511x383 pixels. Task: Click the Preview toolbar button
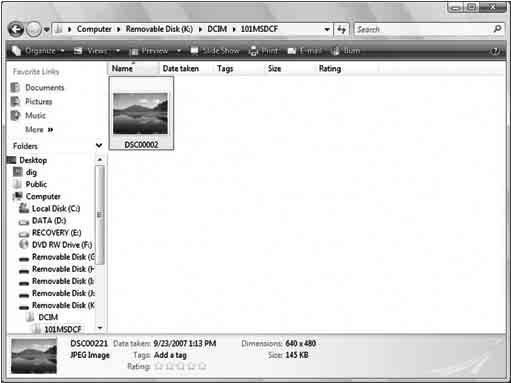149,51
